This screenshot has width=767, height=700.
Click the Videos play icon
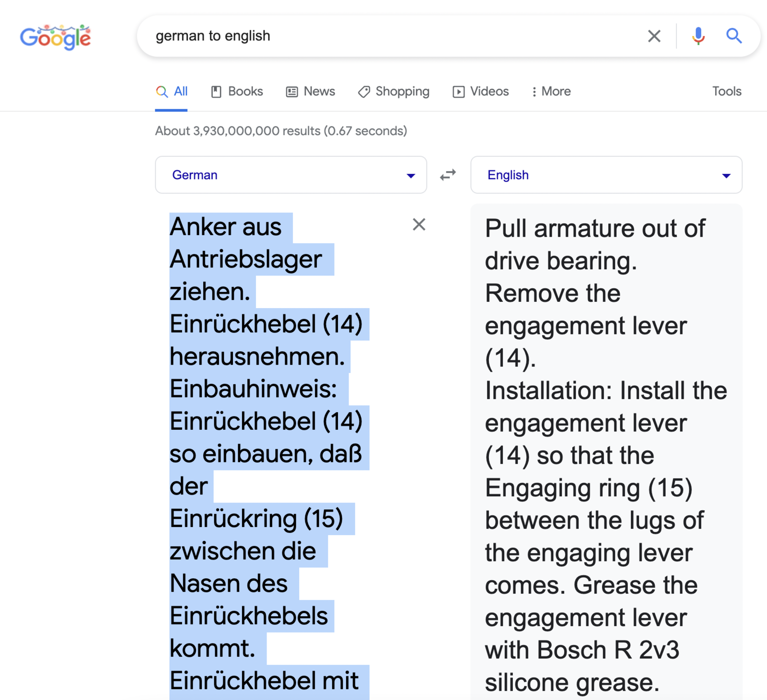click(x=458, y=92)
